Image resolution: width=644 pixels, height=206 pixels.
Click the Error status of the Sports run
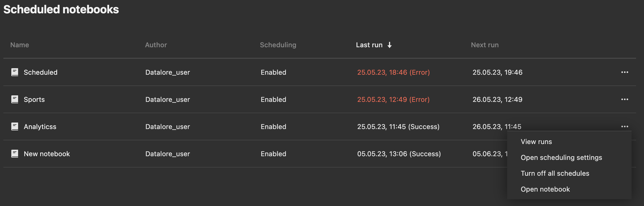(x=393, y=99)
